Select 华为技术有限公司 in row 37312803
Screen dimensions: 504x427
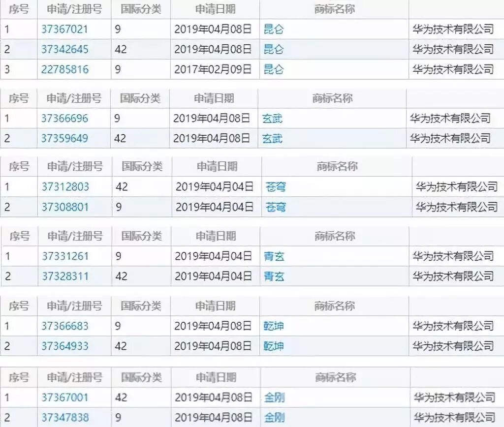tap(456, 186)
